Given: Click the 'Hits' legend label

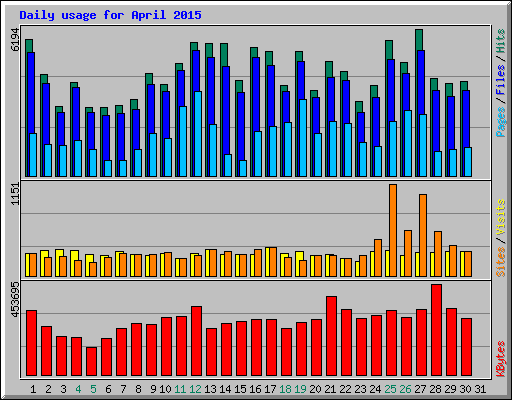Looking at the screenshot, I should [500, 41].
